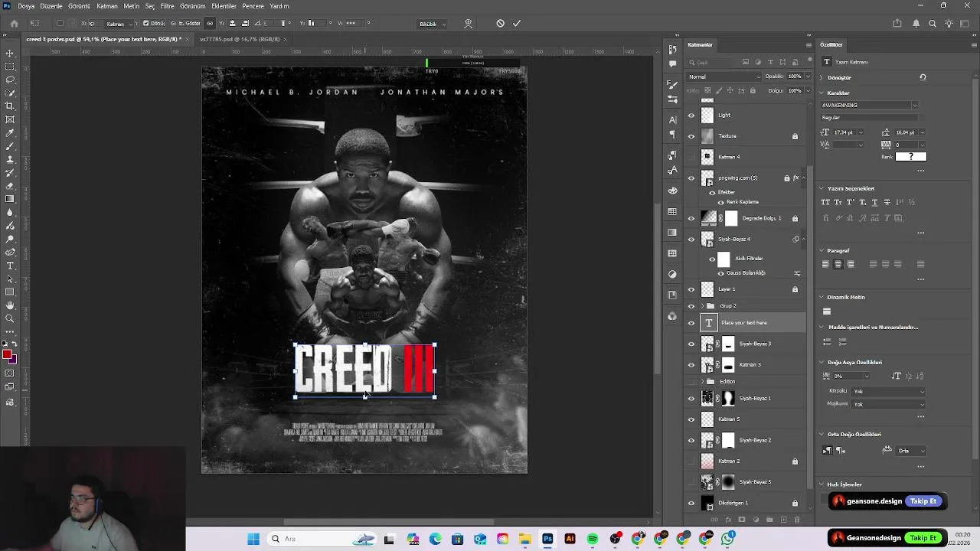The height and width of the screenshot is (551, 980).
Task: Select the Eyedropper tool
Action: (10, 132)
